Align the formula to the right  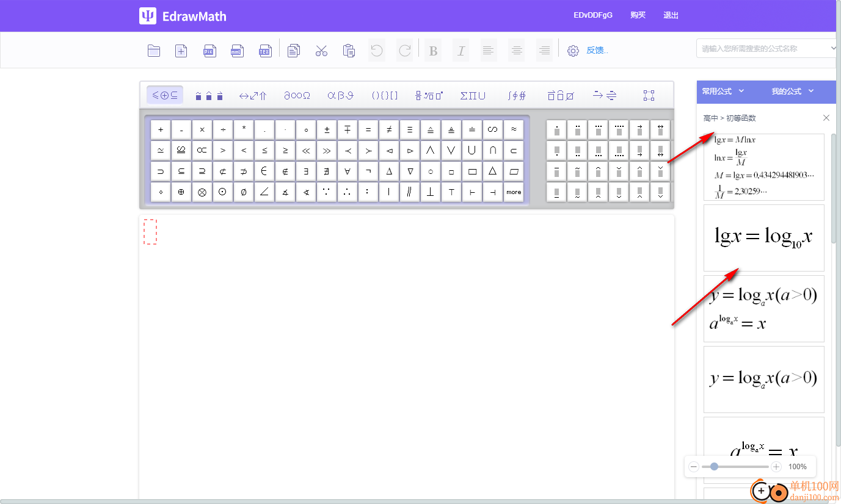tap(544, 51)
